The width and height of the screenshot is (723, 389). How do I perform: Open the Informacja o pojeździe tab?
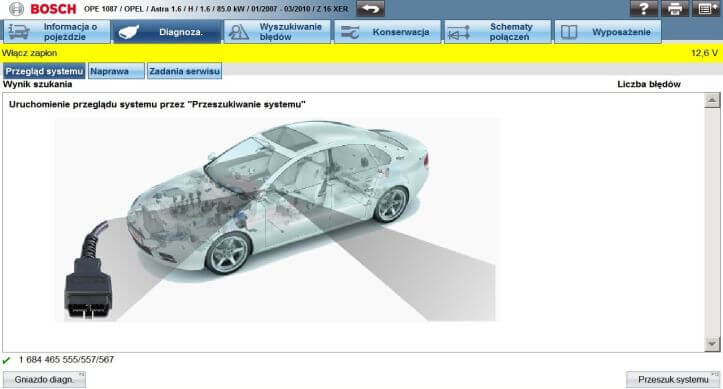57,32
